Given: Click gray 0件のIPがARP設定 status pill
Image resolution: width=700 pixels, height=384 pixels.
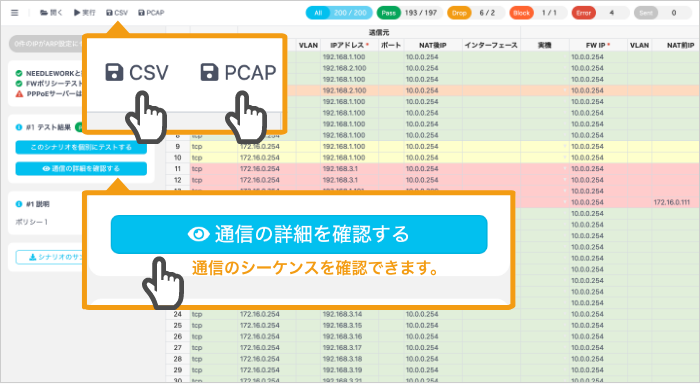Looking at the screenshot, I should (46, 44).
